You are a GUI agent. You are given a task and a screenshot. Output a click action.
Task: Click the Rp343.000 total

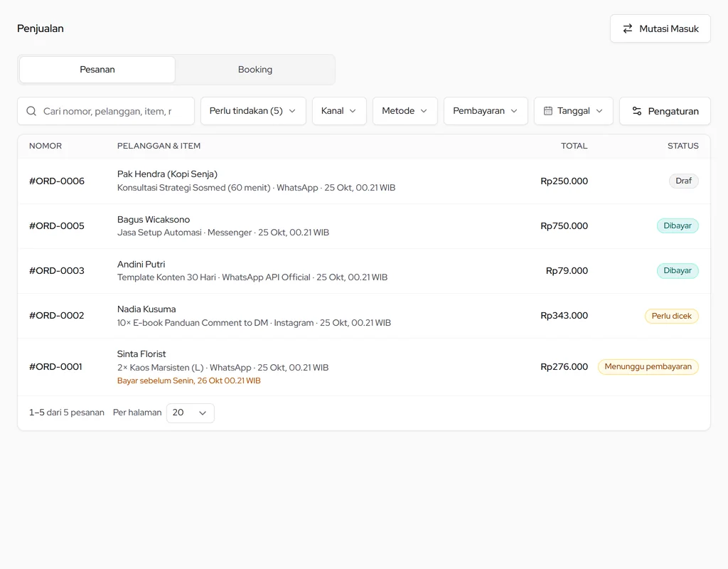564,315
